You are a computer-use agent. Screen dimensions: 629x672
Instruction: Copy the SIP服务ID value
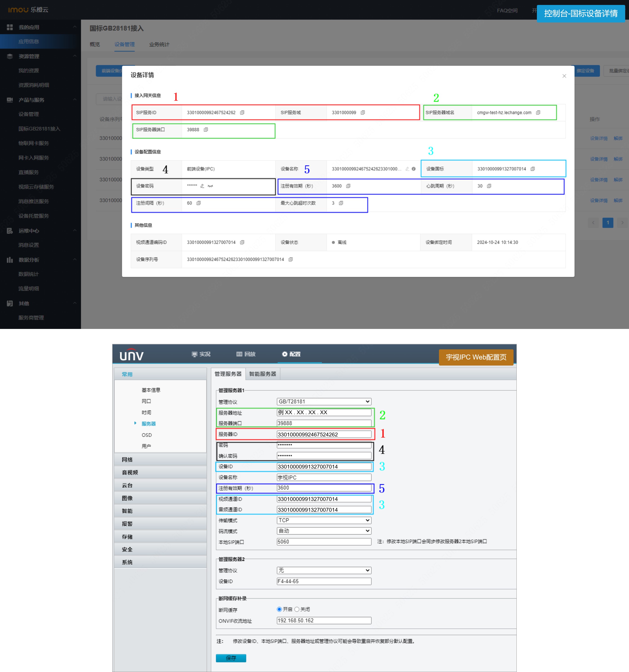coord(242,113)
